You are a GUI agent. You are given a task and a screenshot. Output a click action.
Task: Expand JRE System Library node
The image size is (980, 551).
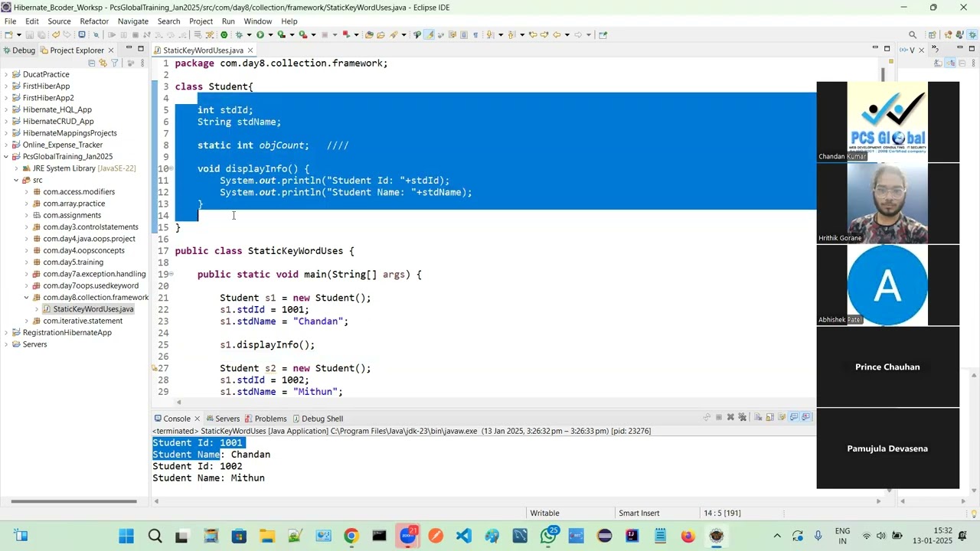click(16, 168)
